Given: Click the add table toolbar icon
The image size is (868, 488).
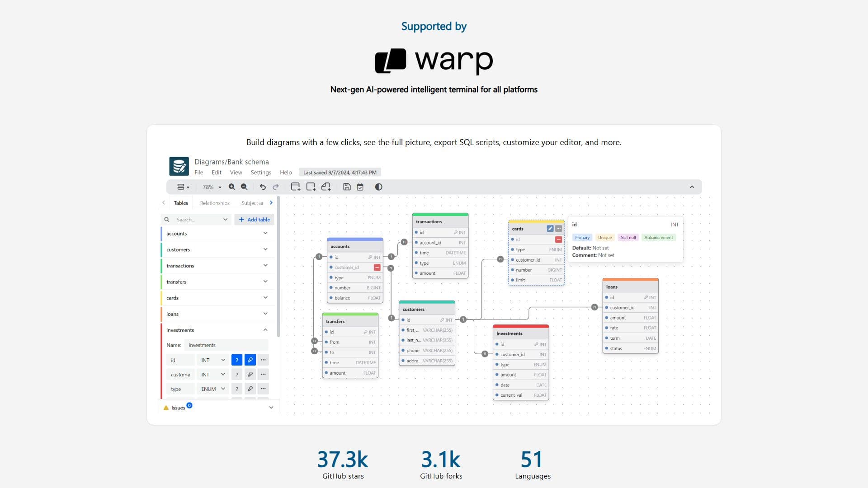Looking at the screenshot, I should (296, 187).
